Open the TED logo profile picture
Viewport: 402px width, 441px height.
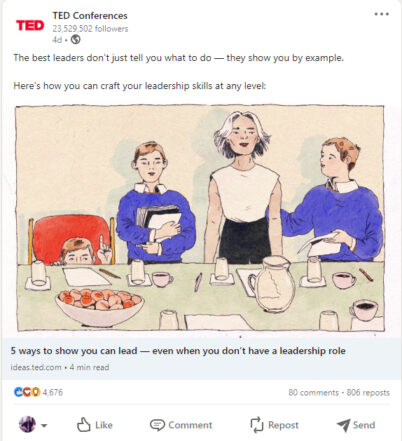tap(30, 25)
